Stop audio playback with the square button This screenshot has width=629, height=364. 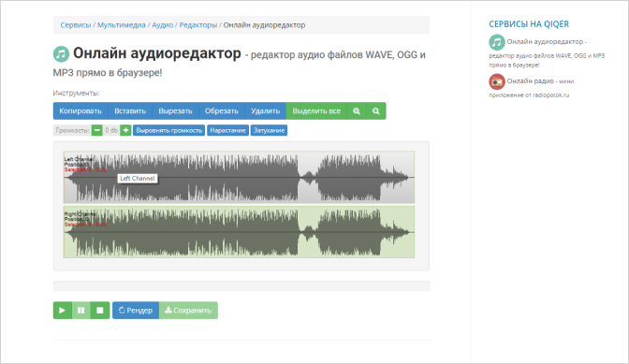(x=100, y=311)
